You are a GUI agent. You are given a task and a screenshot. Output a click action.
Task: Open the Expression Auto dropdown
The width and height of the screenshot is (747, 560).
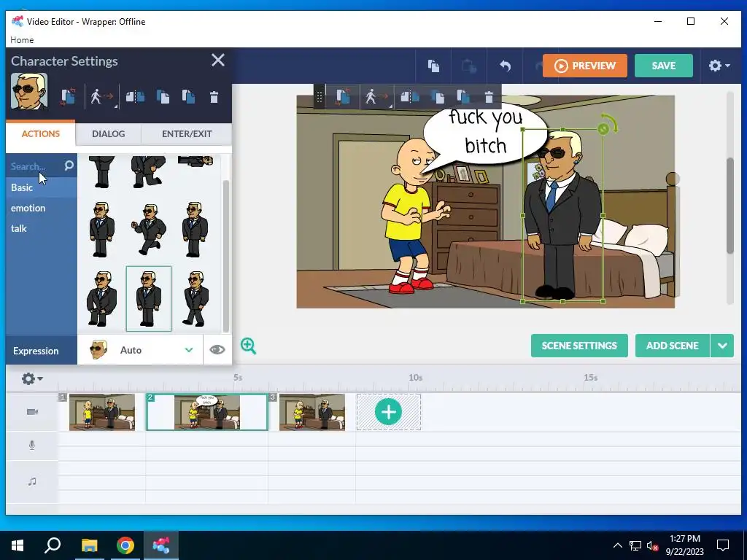coord(140,350)
